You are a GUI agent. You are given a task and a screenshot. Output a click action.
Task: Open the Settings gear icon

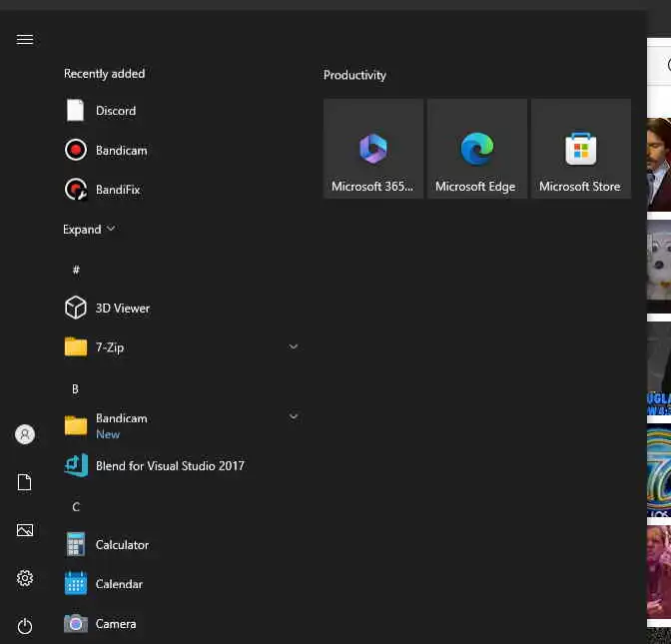pos(25,578)
